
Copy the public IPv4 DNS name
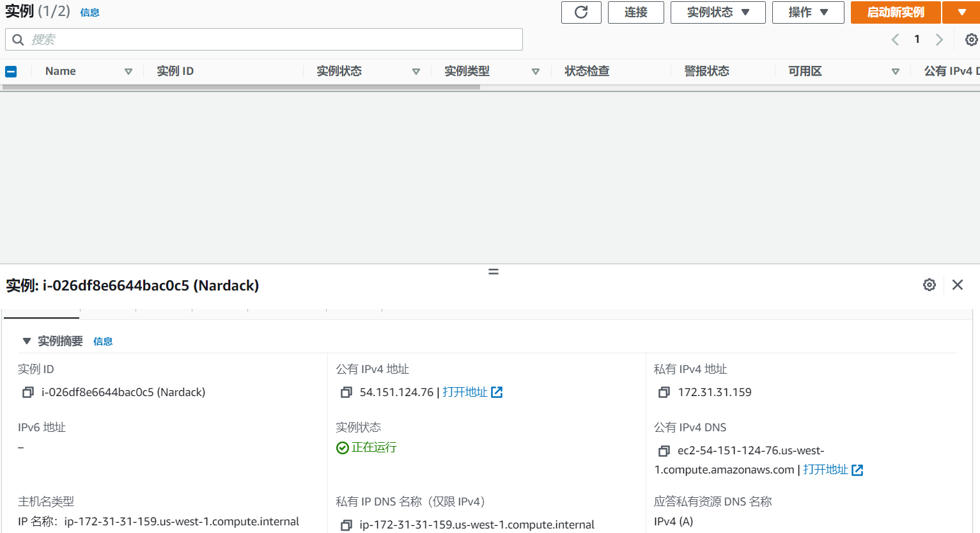[664, 451]
